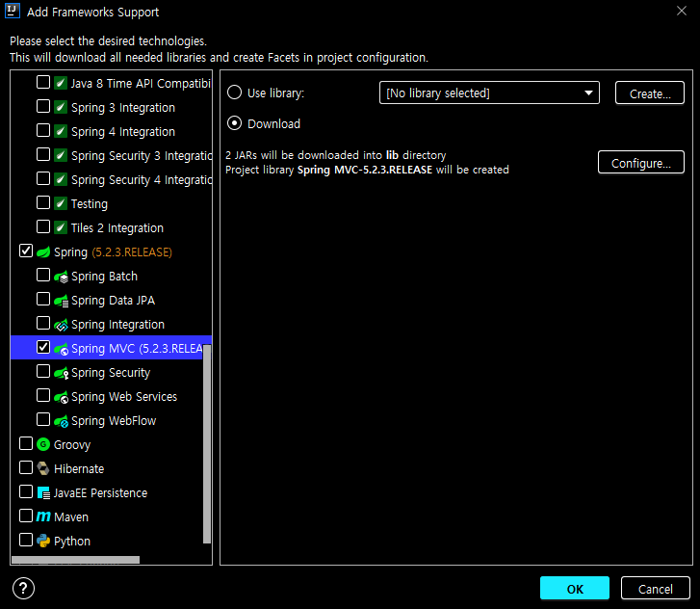The height and width of the screenshot is (609, 700).
Task: Tick the Hibernate checkbox
Action: pos(26,467)
